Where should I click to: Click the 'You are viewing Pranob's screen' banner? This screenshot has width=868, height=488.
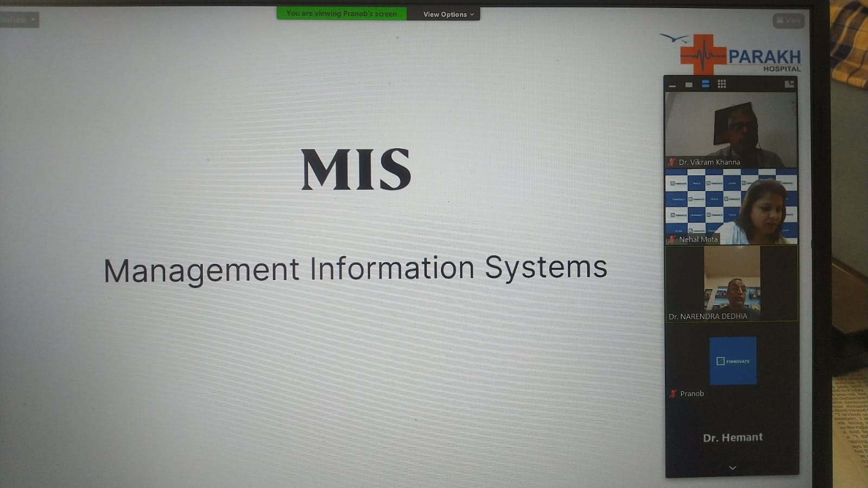pos(341,13)
